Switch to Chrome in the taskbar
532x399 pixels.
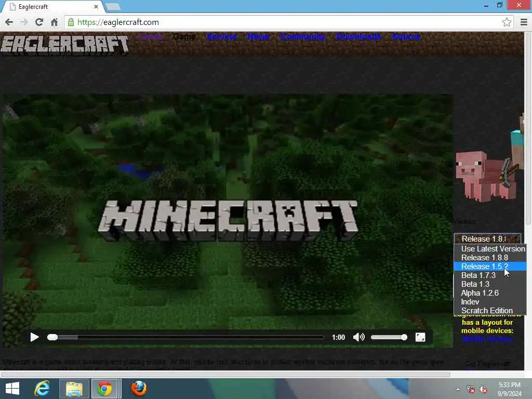click(x=105, y=389)
